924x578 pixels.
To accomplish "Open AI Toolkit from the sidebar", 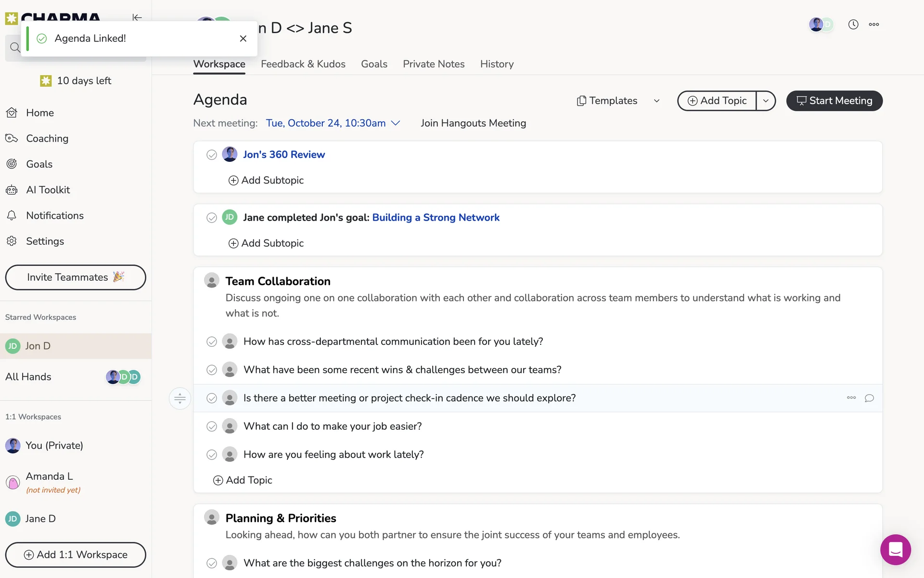I will (48, 190).
